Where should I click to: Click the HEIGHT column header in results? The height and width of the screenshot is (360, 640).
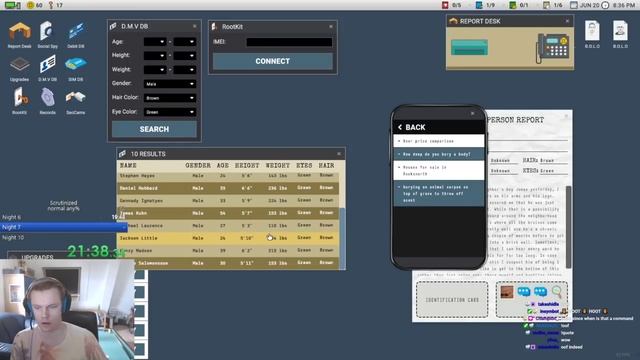click(x=247, y=165)
